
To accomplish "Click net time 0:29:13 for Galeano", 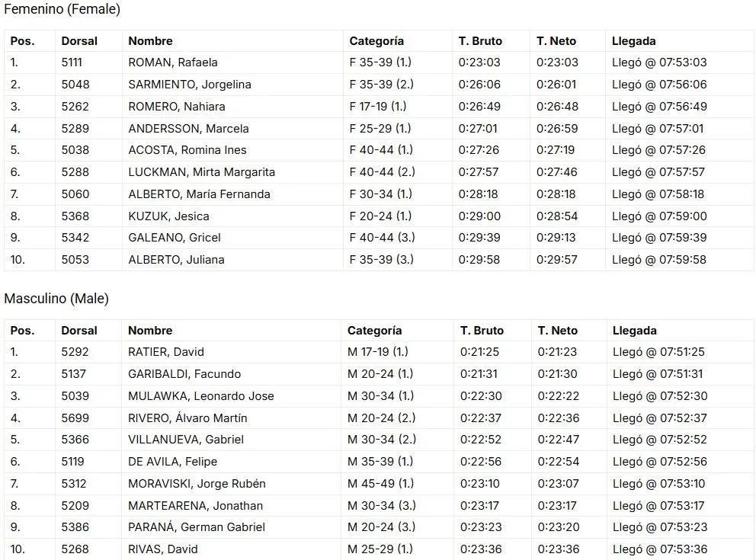I will click(556, 238).
